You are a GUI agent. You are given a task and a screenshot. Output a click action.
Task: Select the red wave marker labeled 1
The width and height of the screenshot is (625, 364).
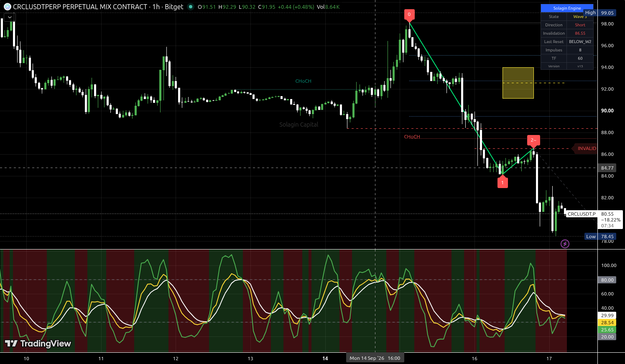pyautogui.click(x=503, y=182)
